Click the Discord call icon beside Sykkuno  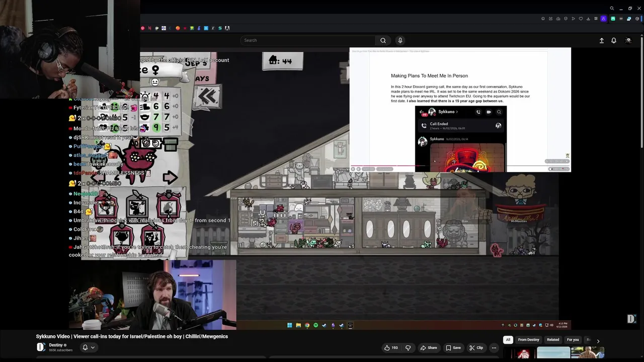point(478,112)
